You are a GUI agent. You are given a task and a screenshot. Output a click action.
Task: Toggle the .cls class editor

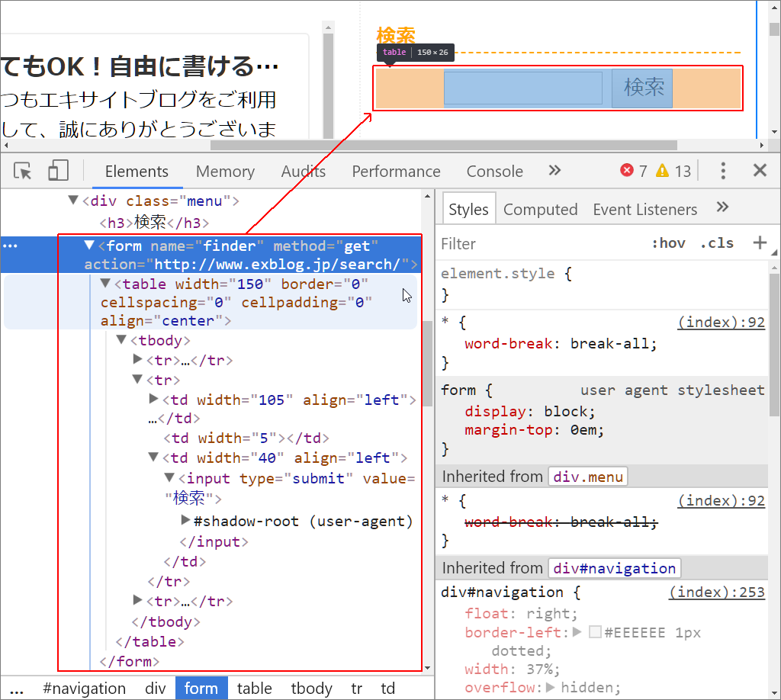tap(717, 243)
